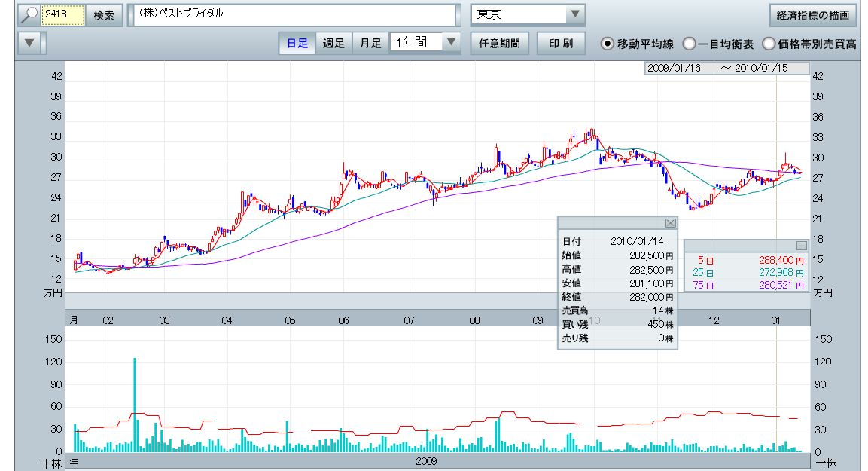Switch to the 月足 monthly chart tab
Image resolution: width=868 pixels, height=471 pixels.
[370, 43]
